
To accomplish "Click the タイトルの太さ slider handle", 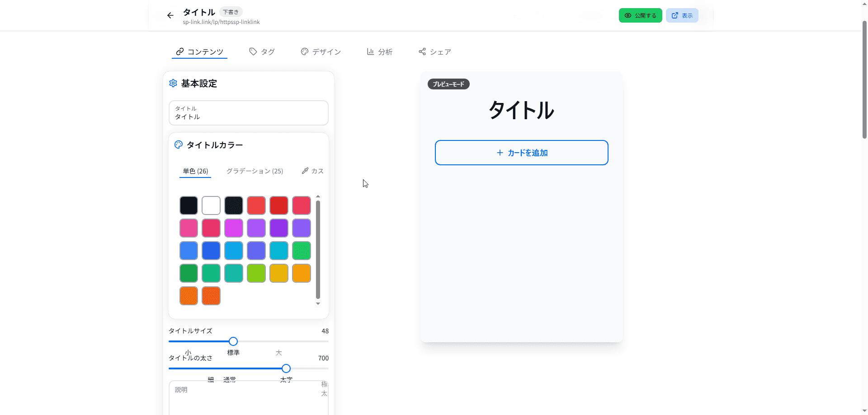I will coord(286,368).
